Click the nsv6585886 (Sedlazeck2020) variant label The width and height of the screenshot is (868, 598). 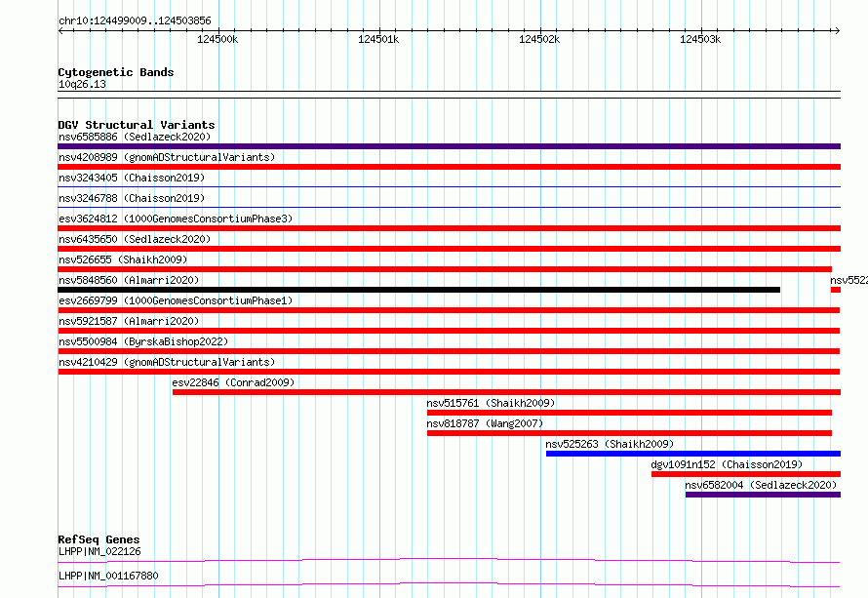pos(135,137)
